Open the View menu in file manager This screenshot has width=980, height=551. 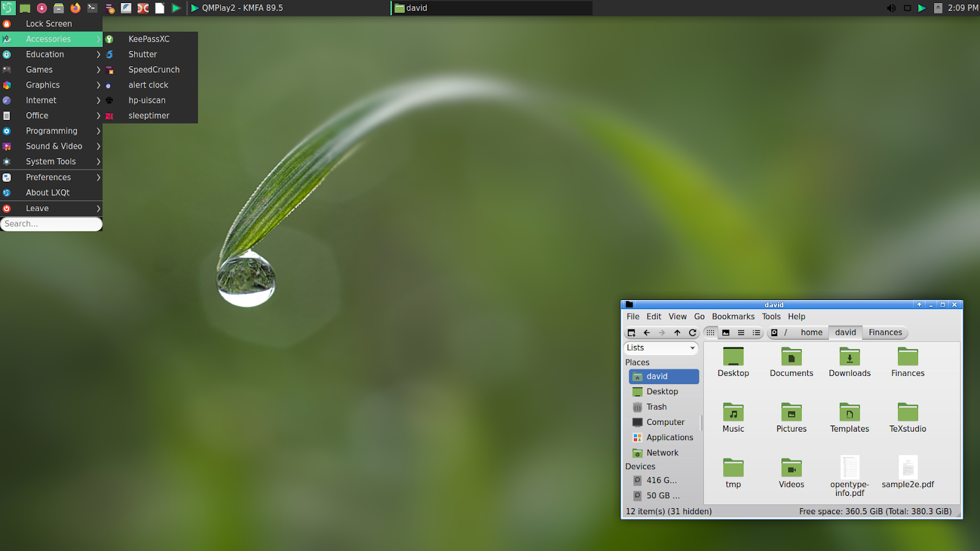click(677, 317)
